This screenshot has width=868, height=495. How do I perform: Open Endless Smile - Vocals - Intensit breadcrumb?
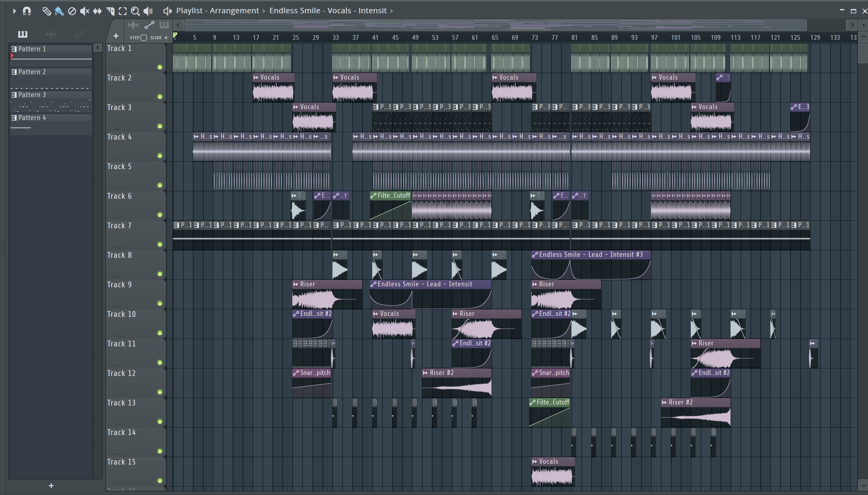(328, 11)
